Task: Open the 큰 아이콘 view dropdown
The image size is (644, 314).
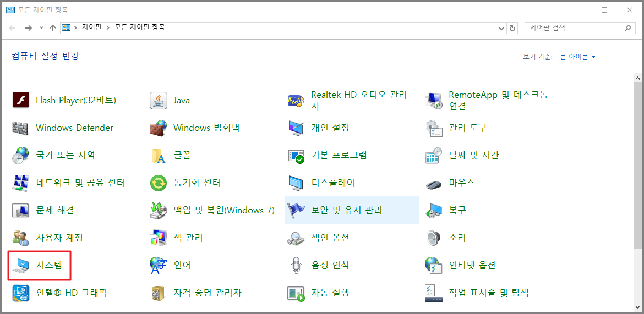Action: 577,57
